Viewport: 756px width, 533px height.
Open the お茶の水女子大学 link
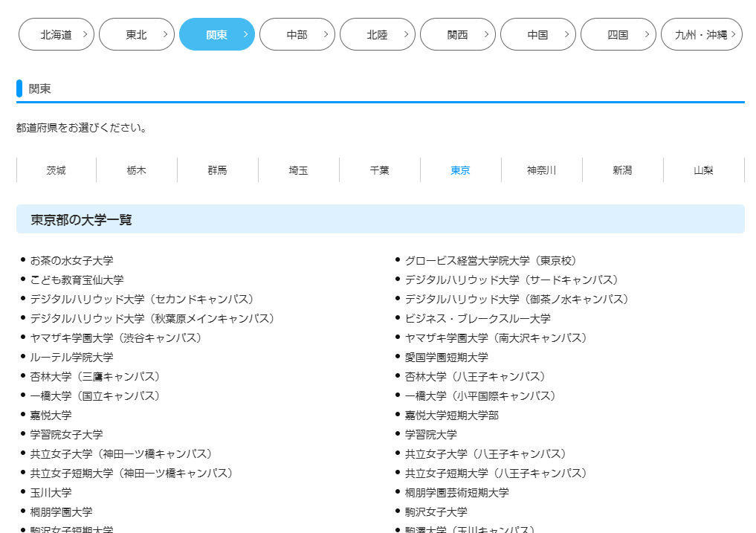coord(71,261)
